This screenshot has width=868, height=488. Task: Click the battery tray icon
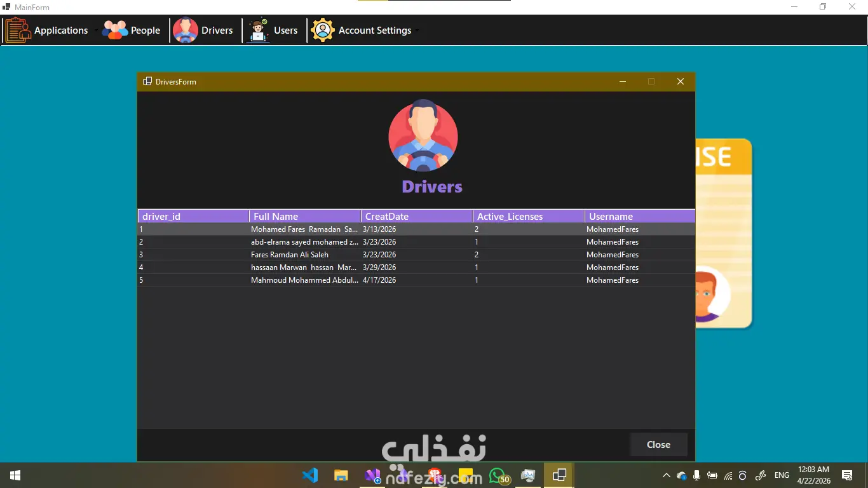tap(712, 475)
